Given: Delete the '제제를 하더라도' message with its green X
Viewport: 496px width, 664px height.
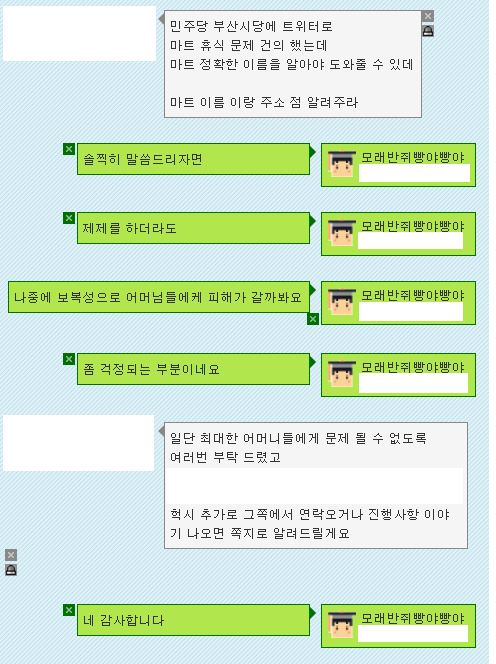Looking at the screenshot, I should pyautogui.click(x=69, y=218).
